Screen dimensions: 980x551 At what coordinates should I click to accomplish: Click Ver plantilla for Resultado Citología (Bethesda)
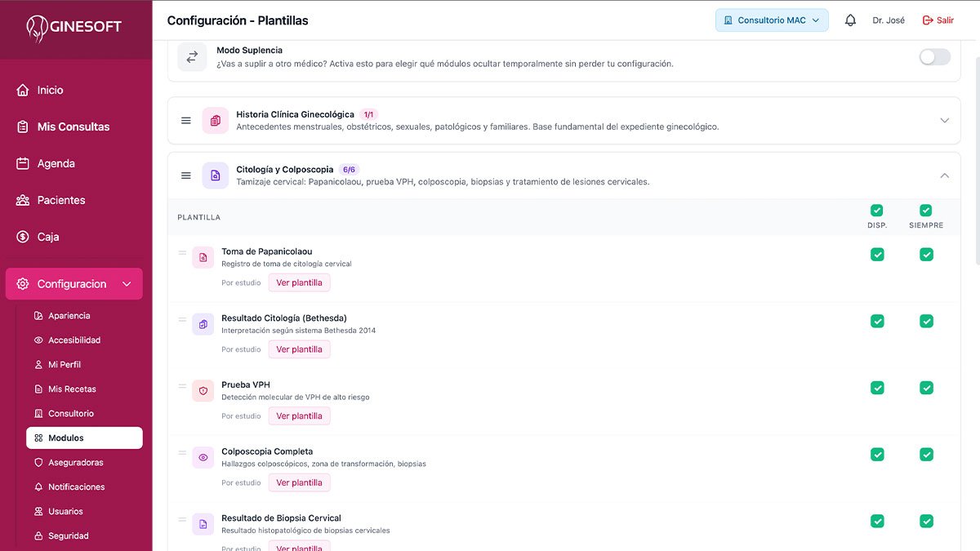(299, 349)
